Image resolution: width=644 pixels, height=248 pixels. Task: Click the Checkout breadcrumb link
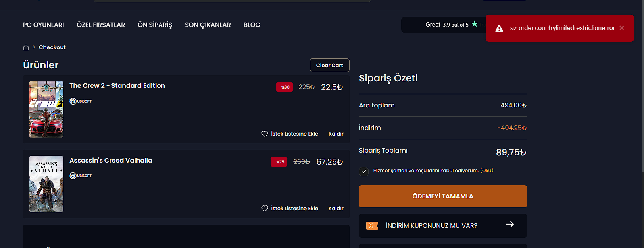click(x=52, y=47)
